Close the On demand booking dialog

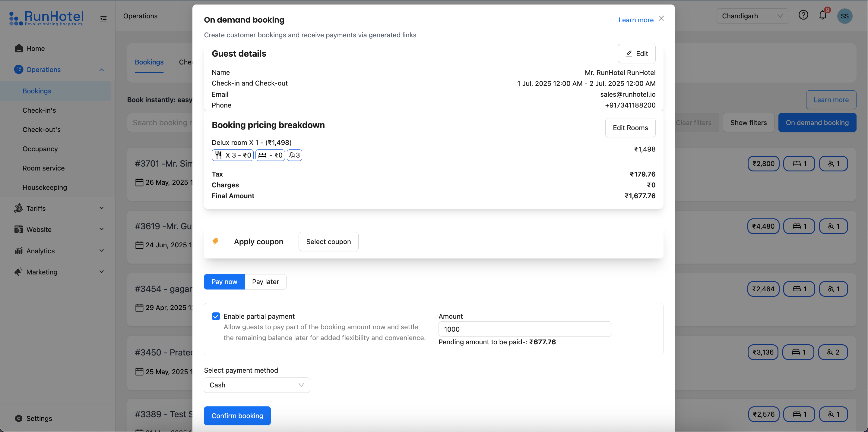click(661, 18)
